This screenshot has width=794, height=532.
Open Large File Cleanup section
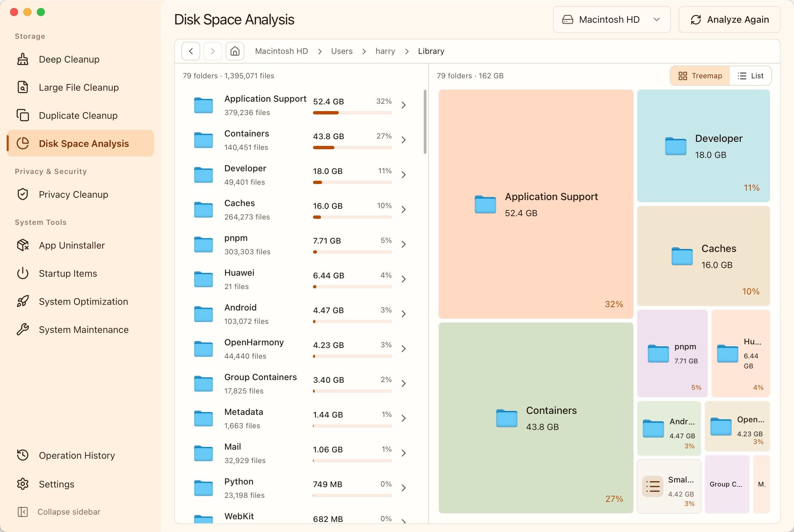point(80,88)
